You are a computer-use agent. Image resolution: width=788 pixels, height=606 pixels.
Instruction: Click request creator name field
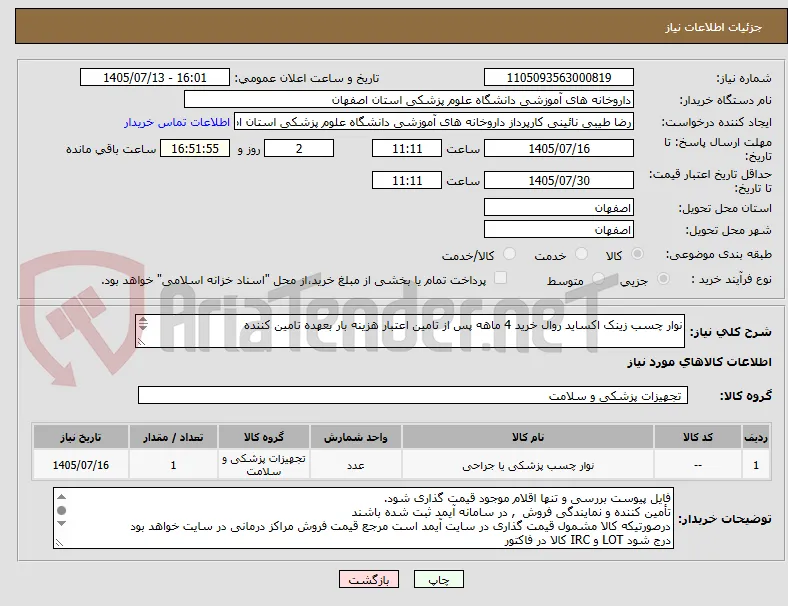(434, 122)
